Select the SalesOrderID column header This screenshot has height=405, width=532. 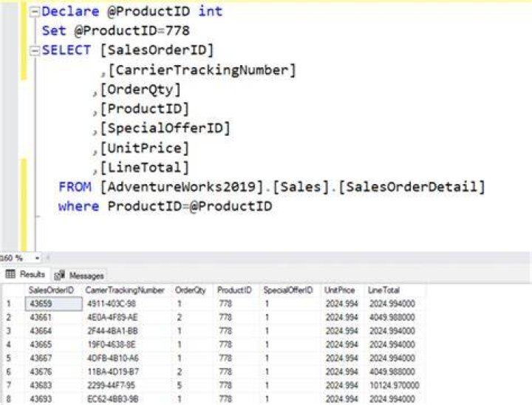click(51, 290)
